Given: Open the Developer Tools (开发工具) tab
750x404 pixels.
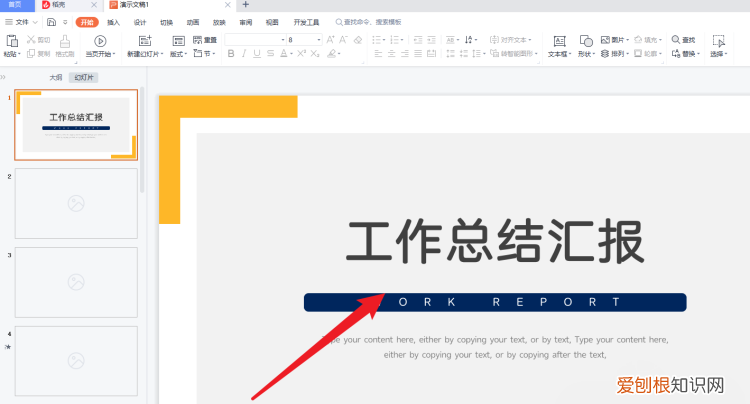Looking at the screenshot, I should [306, 22].
